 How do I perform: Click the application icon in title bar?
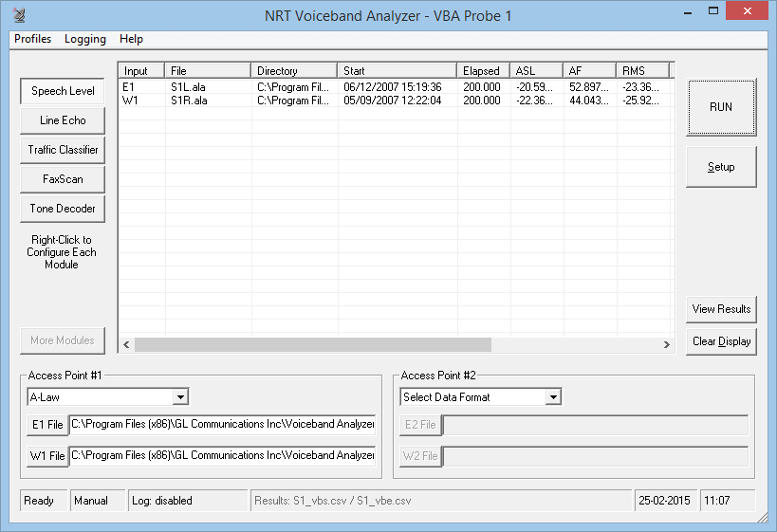pos(19,15)
